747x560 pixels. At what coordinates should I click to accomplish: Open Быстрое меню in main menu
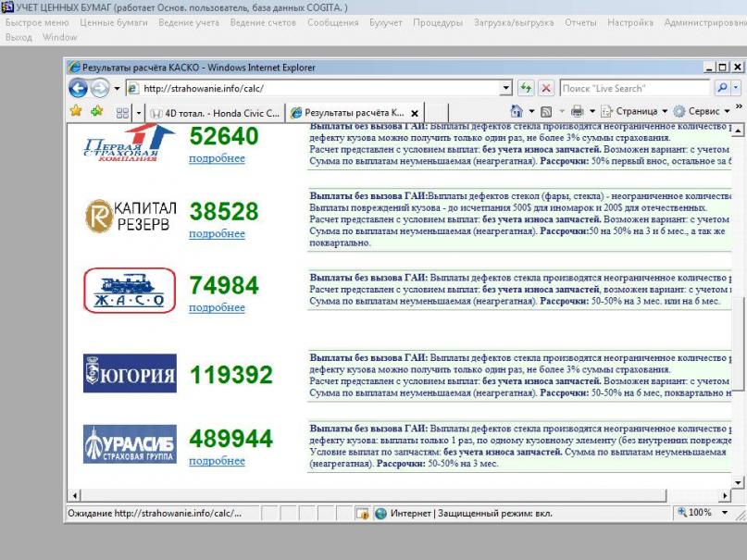37,22
